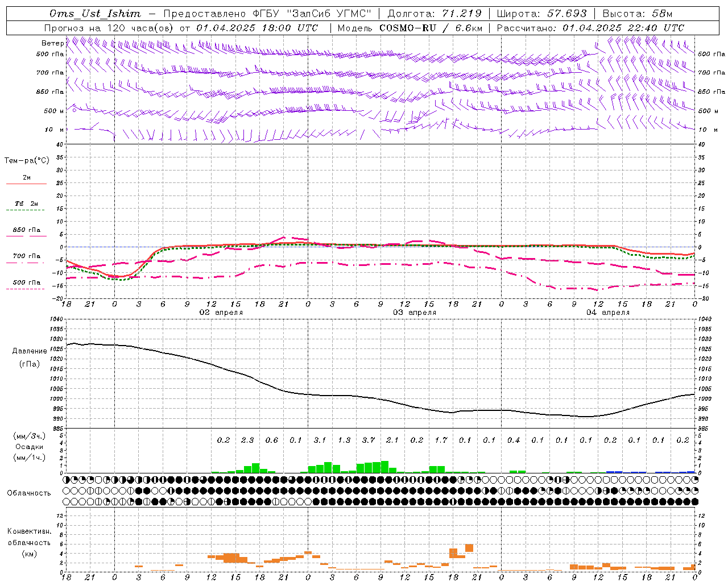Select the latitude value 57.693

[567, 14]
